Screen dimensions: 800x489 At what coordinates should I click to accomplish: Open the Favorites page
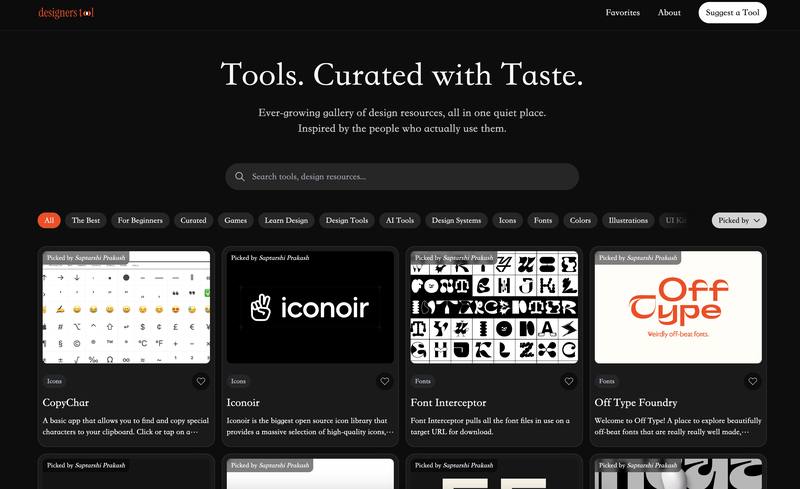click(622, 13)
